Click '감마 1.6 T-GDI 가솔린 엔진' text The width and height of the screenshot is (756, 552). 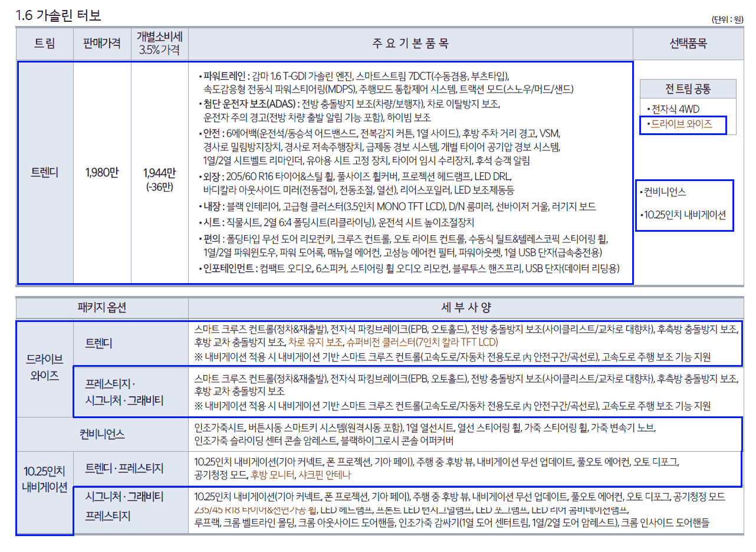[x=302, y=77]
